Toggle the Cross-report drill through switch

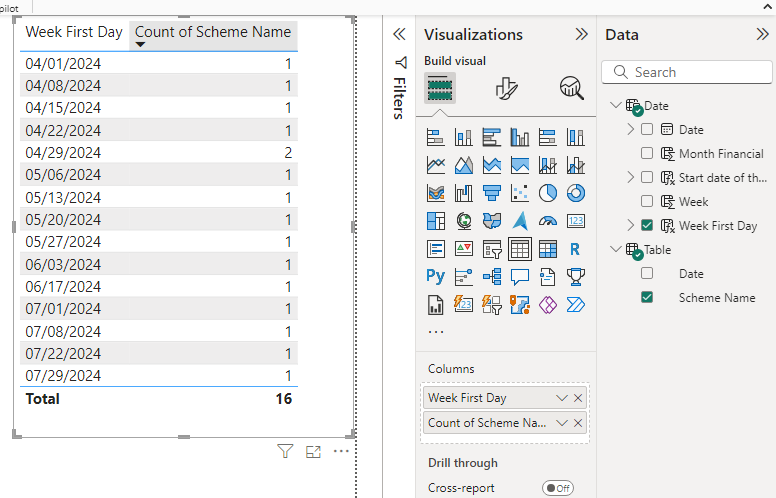click(x=558, y=488)
